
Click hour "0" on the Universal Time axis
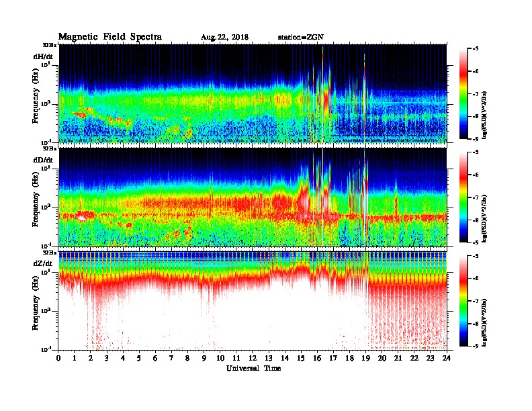pyautogui.click(x=58, y=358)
